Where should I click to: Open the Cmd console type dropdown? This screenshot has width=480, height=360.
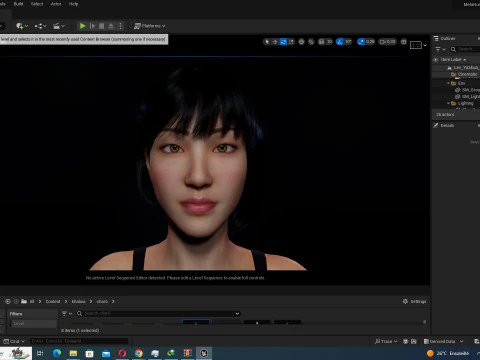[x=14, y=341]
